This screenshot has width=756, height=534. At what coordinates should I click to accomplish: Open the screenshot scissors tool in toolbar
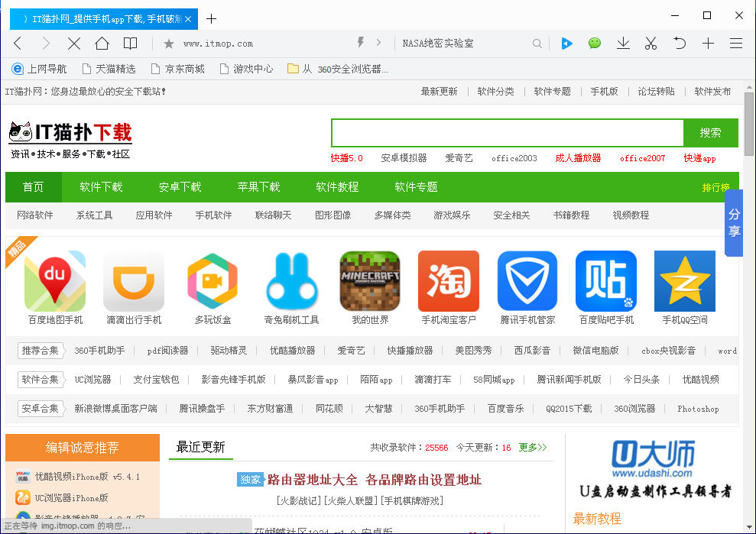click(651, 44)
